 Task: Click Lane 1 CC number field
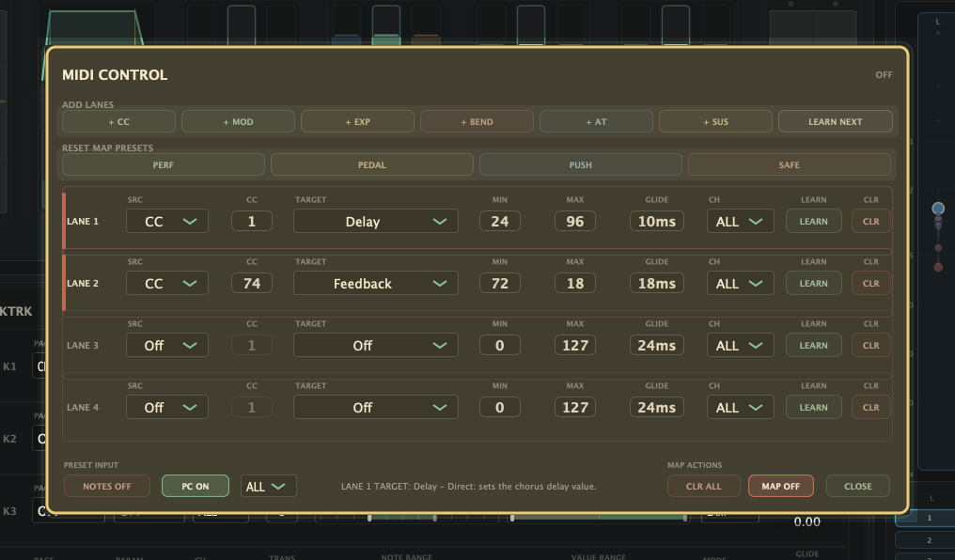click(252, 221)
